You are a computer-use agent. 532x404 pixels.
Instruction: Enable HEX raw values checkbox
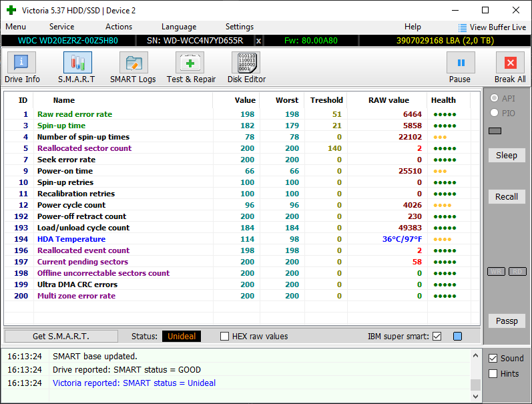(225, 337)
